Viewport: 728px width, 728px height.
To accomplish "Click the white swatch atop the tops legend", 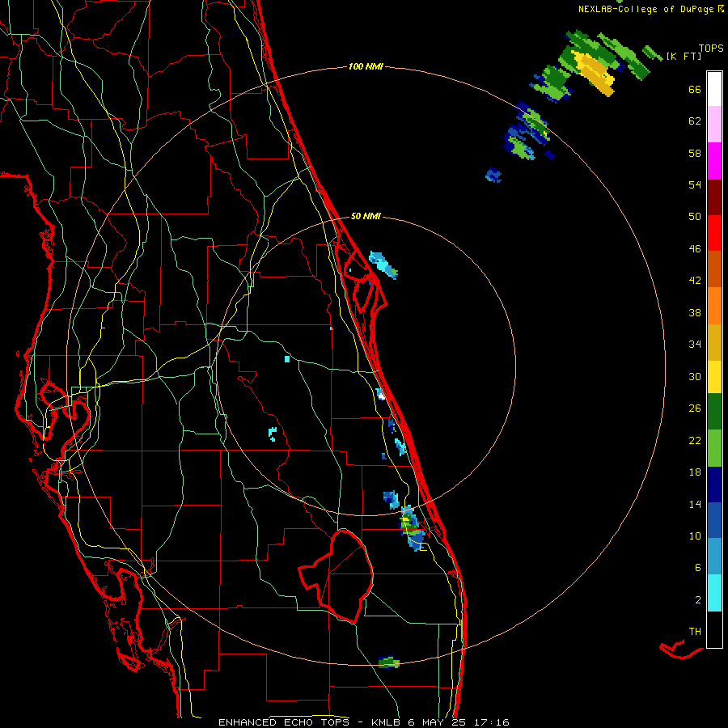I will tap(714, 89).
